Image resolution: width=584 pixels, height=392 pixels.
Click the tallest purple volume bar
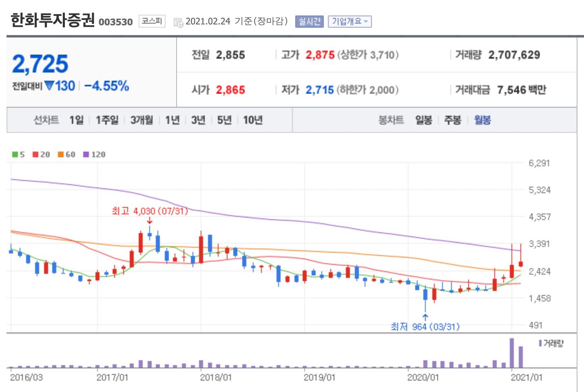pyautogui.click(x=512, y=353)
